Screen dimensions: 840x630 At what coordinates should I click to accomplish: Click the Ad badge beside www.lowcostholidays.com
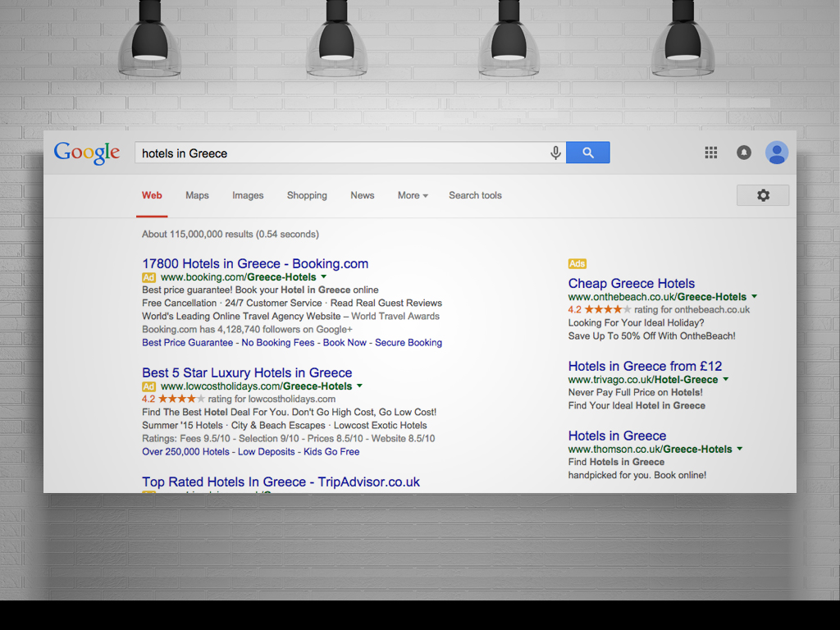[148, 387]
